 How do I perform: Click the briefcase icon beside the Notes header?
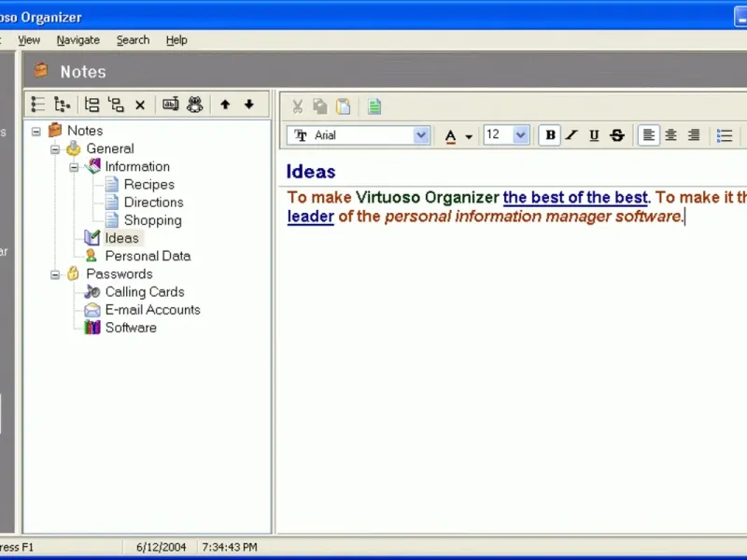(x=41, y=71)
